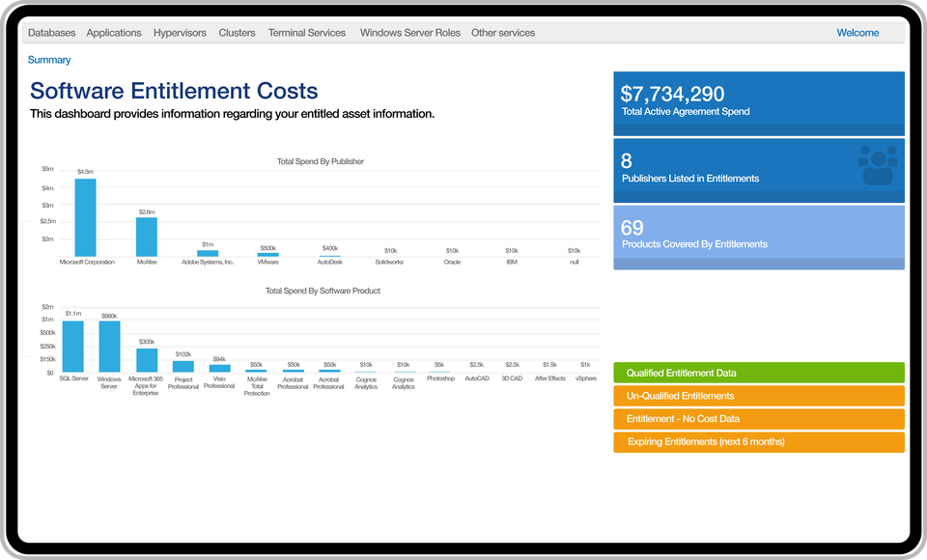Click the McAfee Total Protection label

[257, 386]
